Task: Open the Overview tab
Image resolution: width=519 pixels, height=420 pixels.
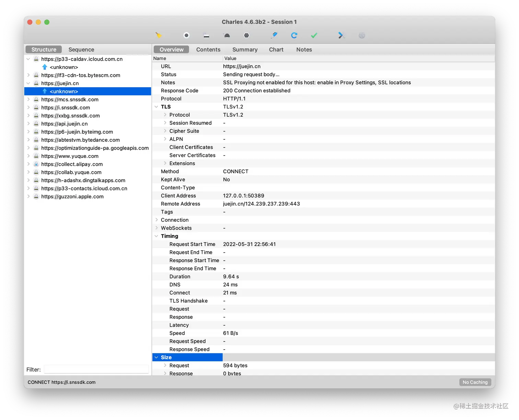Action: tap(171, 49)
